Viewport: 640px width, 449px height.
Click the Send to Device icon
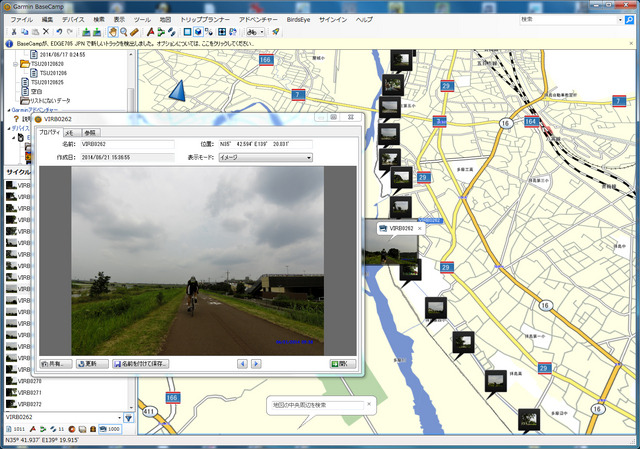tap(86, 32)
